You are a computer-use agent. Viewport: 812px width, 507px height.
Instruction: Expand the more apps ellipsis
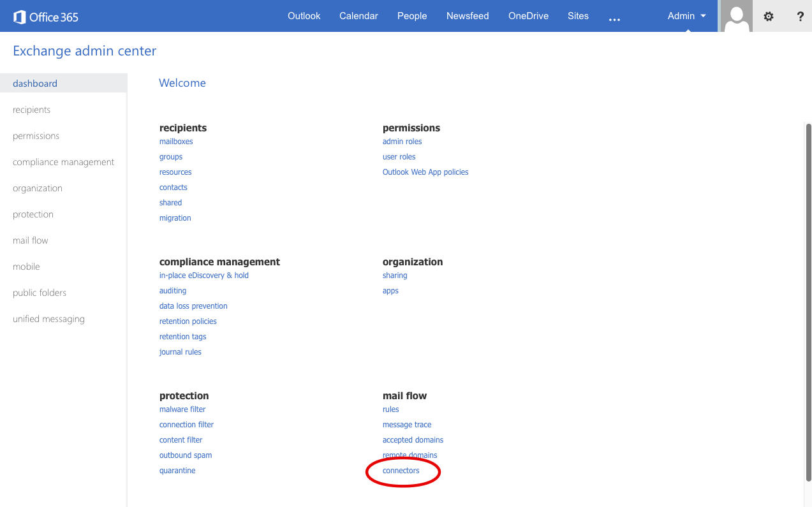(614, 18)
